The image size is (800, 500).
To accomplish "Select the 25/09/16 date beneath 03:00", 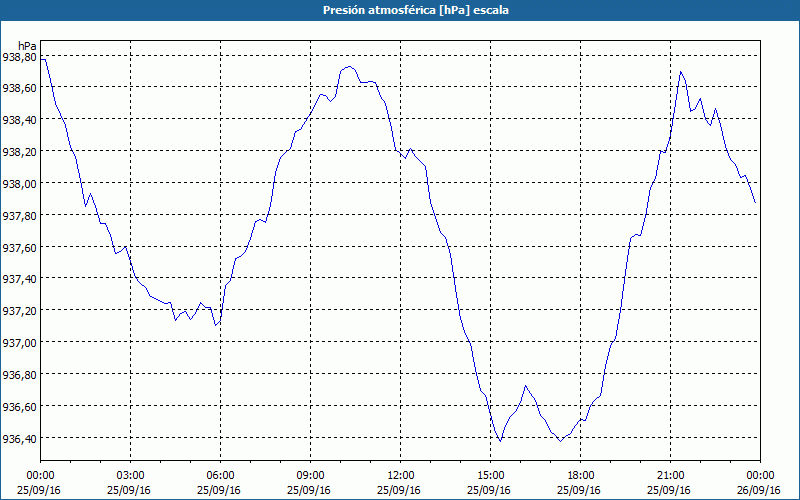I will (129, 490).
